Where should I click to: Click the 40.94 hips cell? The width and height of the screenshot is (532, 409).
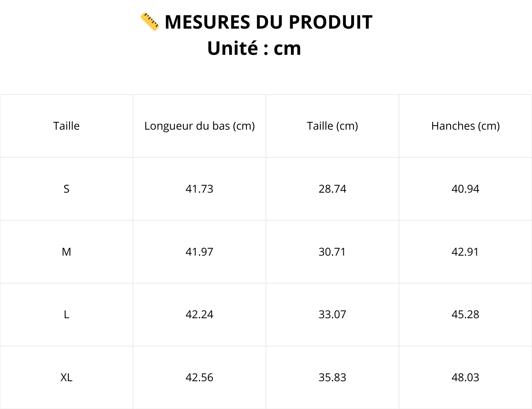pos(465,189)
